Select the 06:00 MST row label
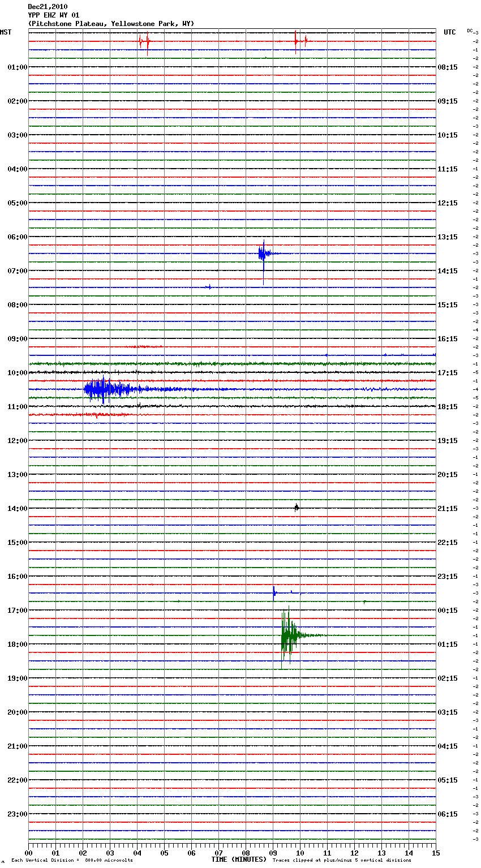The width and height of the screenshot is (481, 868). coord(18,237)
